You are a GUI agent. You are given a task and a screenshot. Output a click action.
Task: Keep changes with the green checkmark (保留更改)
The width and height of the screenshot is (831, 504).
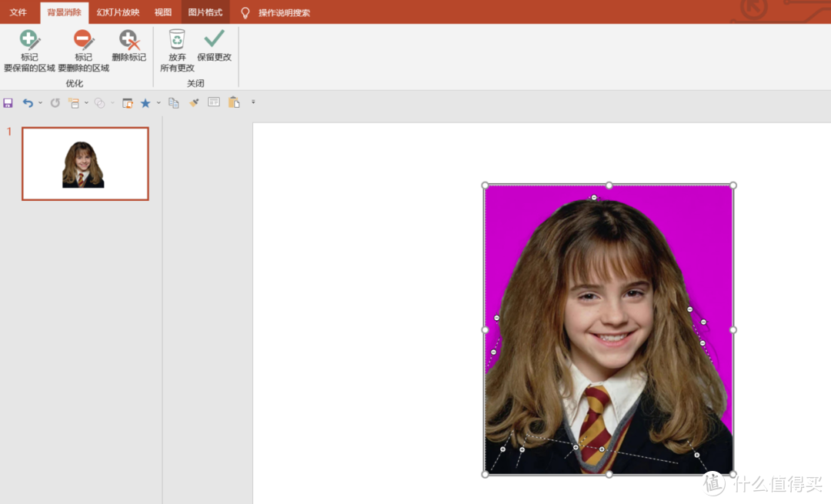214,46
